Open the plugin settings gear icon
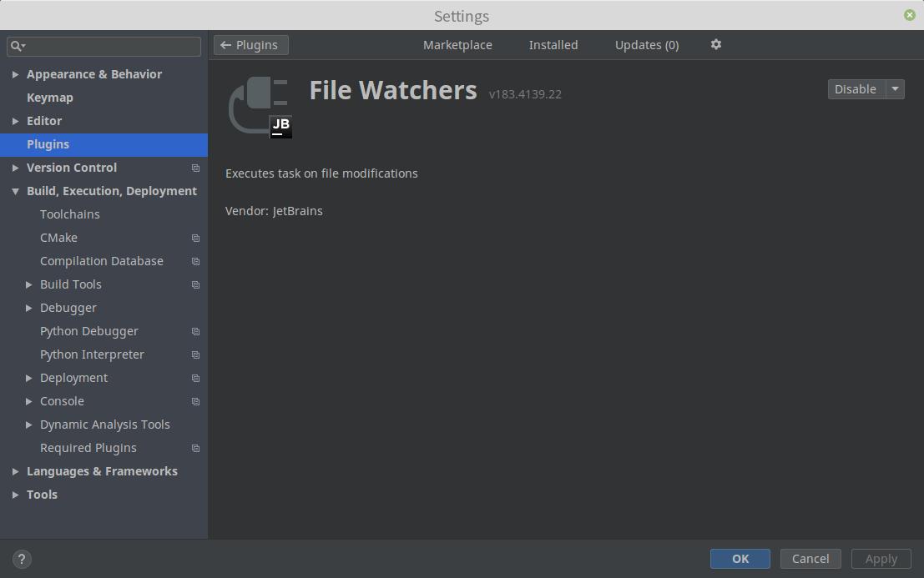 [715, 45]
